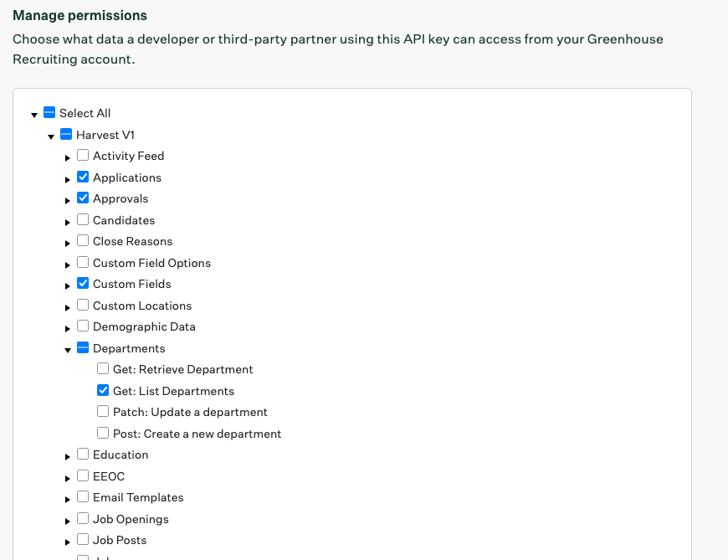Select the Custom Field Options label
The width and height of the screenshot is (728, 560).
click(151, 263)
